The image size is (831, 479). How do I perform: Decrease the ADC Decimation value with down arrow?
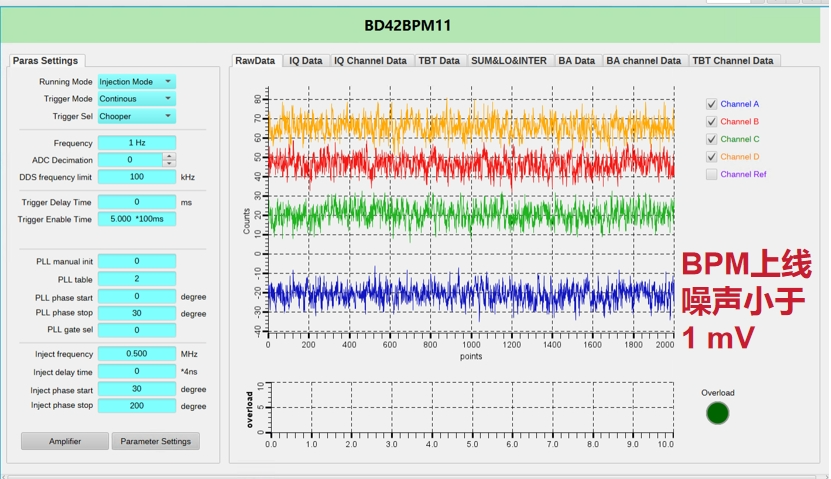coord(169,163)
